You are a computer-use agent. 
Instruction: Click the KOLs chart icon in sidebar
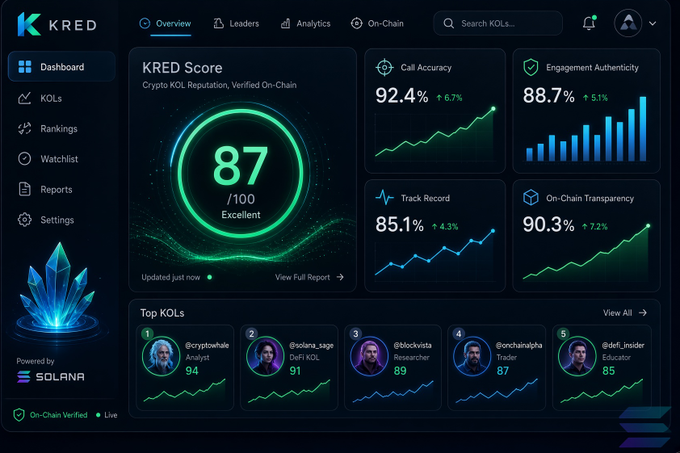coord(24,98)
